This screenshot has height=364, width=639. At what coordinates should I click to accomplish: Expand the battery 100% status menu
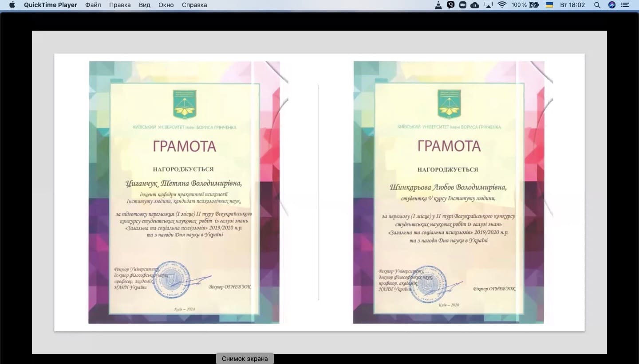pyautogui.click(x=525, y=5)
